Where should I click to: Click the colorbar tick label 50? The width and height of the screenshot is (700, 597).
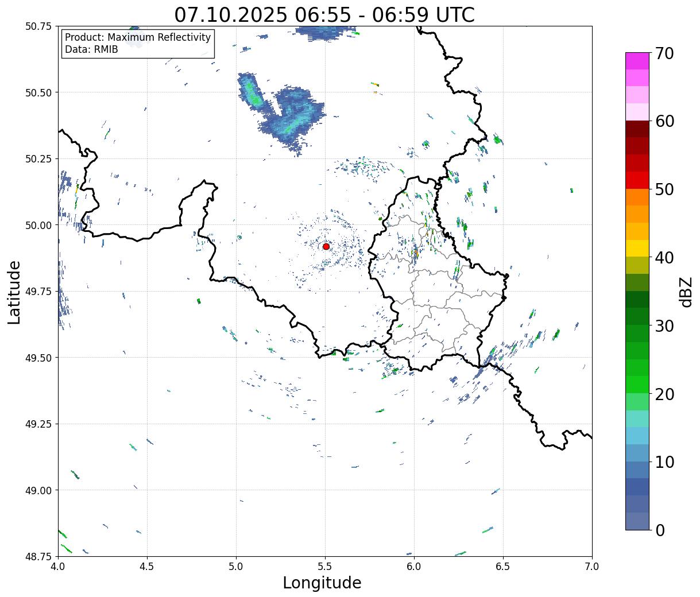(x=664, y=189)
